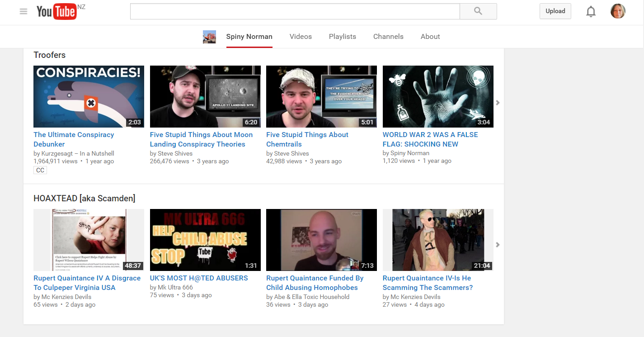644x337 pixels.
Task: Open Rupert Quaintance IV-Is He Scamming title
Action: (x=428, y=283)
